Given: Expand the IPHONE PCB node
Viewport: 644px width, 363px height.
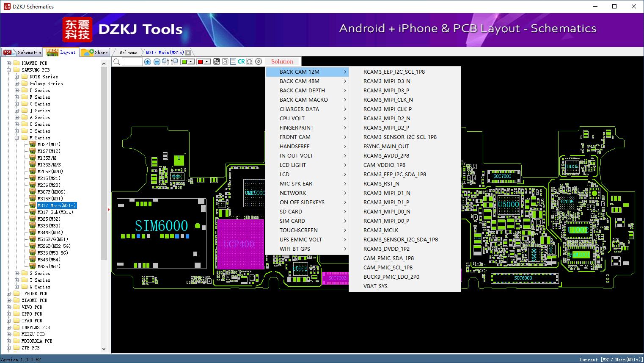Looking at the screenshot, I should point(9,294).
